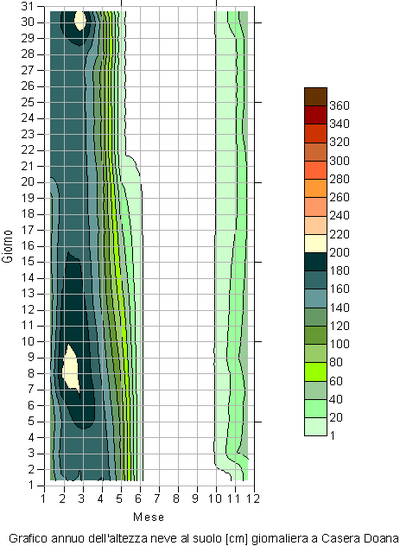Click the chart caption mentioning Casera Doana
This screenshot has width=400, height=546.
point(203,538)
